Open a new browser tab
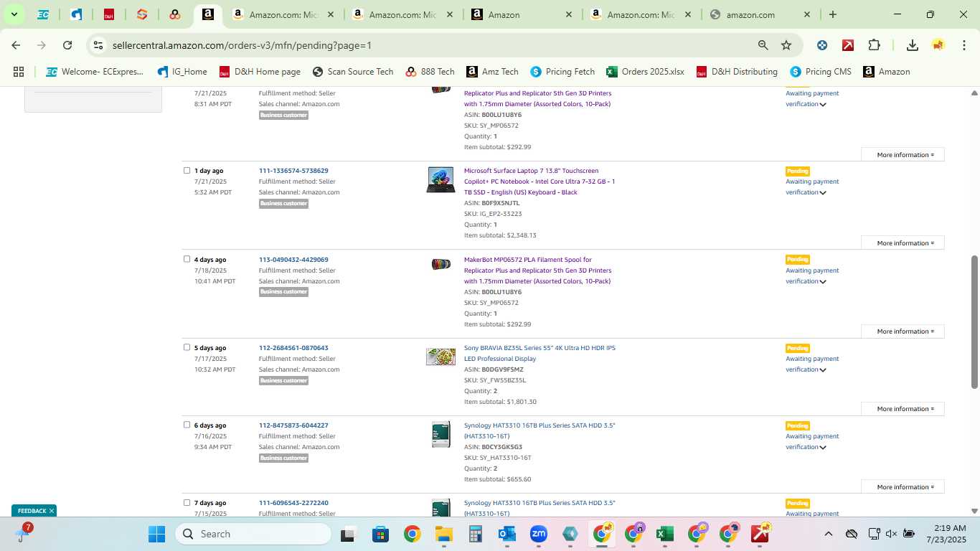This screenshot has width=980, height=551. coord(832,14)
